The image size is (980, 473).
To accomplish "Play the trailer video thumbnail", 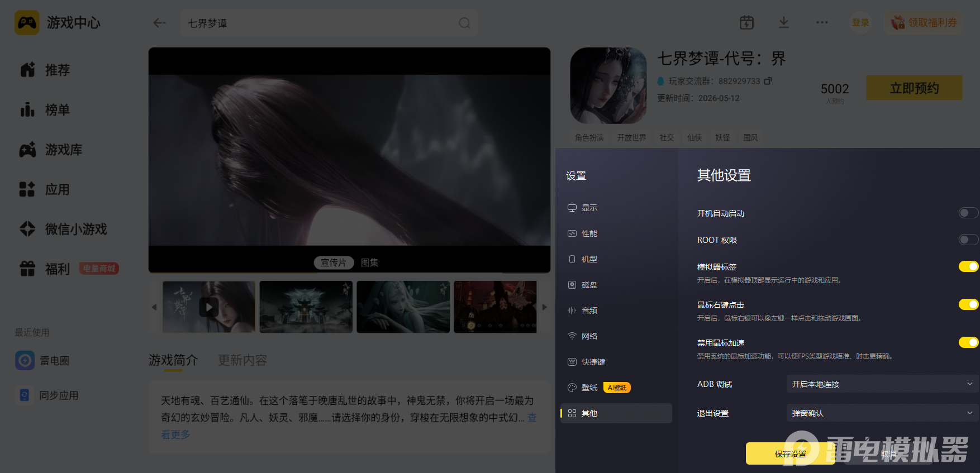I will [209, 307].
